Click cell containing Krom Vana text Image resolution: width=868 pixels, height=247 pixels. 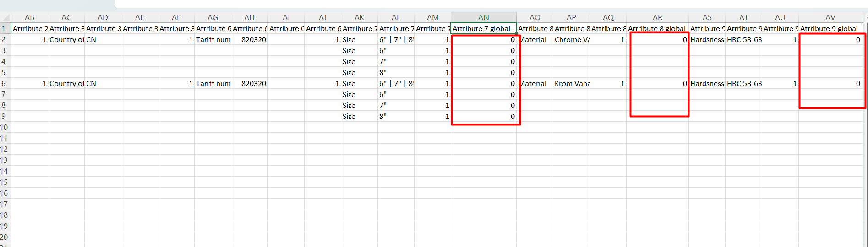tap(571, 83)
